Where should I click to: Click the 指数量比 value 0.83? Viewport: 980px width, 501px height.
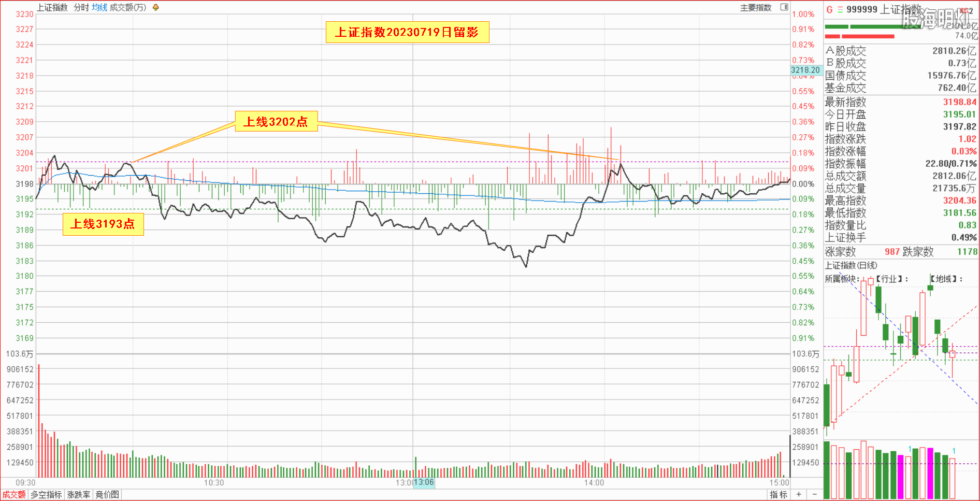(967, 225)
